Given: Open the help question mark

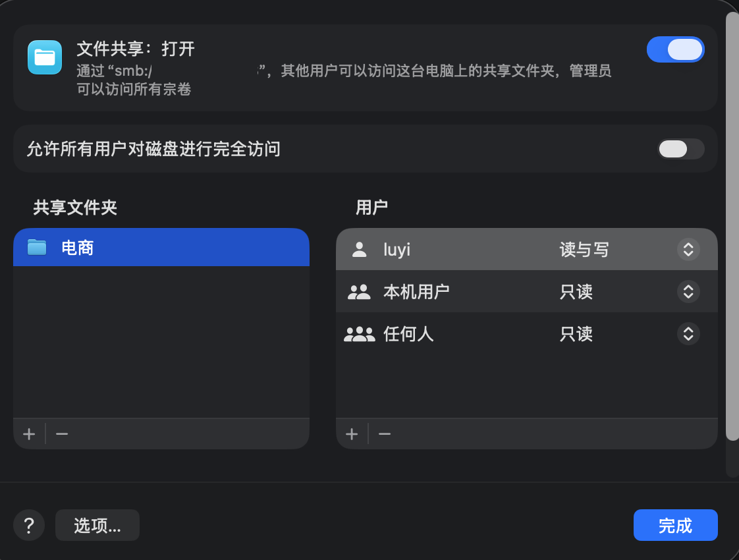Looking at the screenshot, I should point(29,526).
